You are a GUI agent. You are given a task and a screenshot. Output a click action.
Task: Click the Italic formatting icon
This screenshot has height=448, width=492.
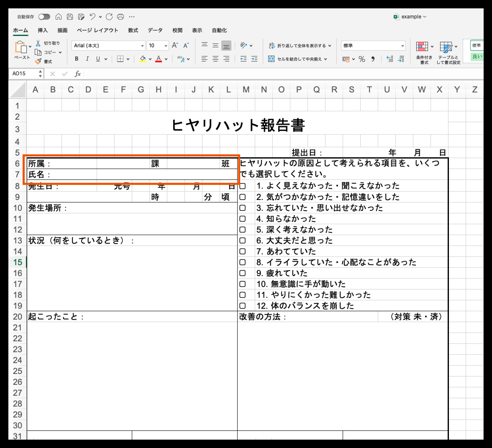pyautogui.click(x=87, y=59)
